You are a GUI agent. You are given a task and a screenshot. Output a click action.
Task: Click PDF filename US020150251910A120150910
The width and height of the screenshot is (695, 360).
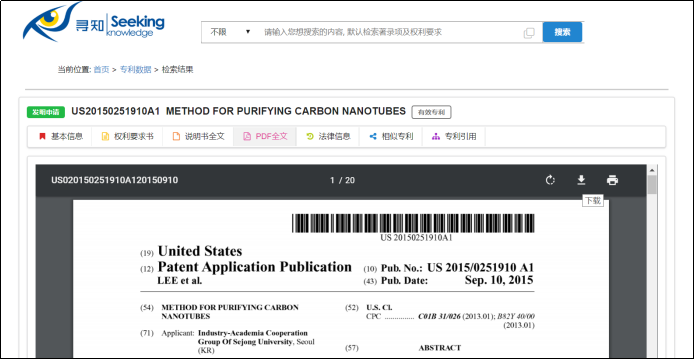[x=114, y=180]
